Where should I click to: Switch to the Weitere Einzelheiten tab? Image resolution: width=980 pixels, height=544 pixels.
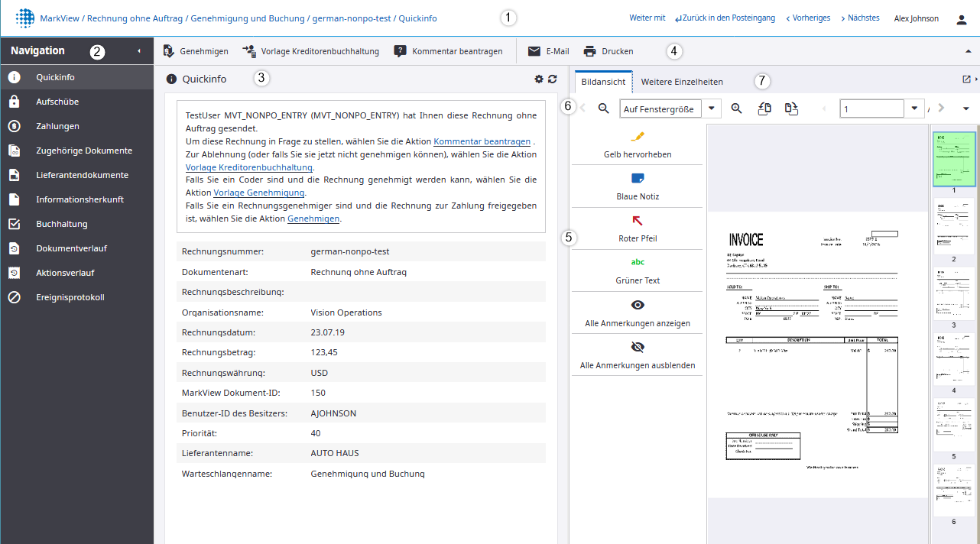682,82
